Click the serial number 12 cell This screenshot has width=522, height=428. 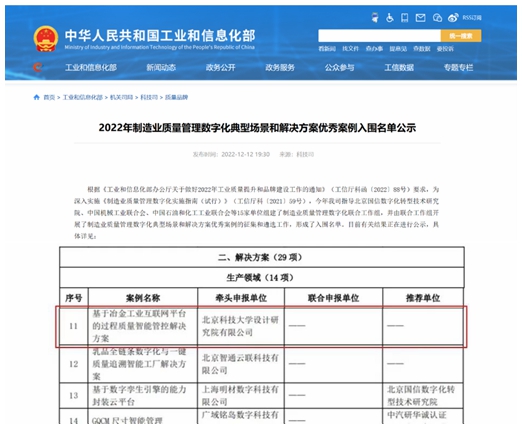(74, 364)
